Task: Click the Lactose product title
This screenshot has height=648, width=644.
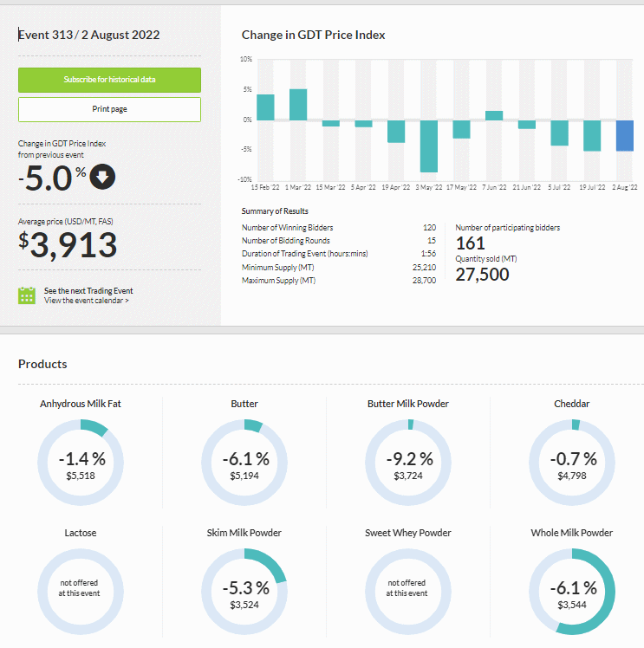Action: (x=81, y=533)
